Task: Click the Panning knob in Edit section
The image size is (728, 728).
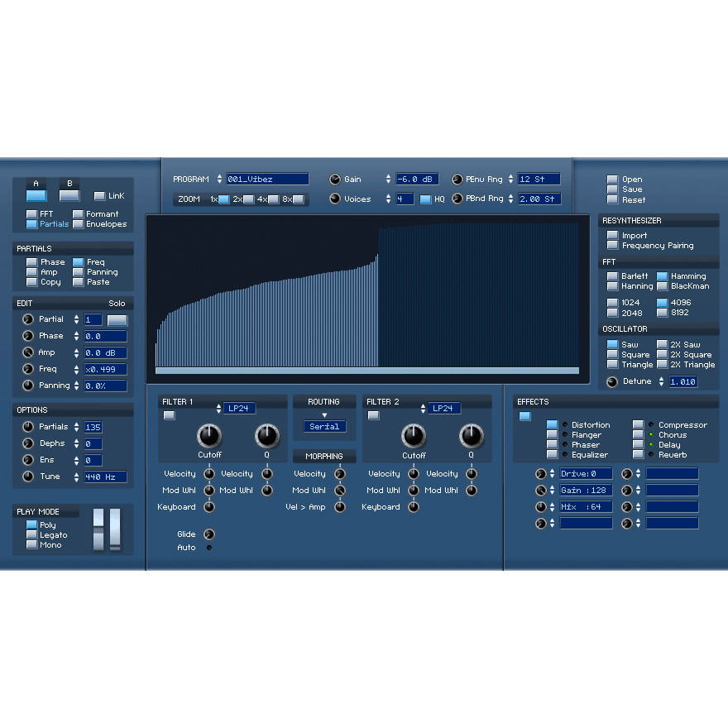Action: pos(28,386)
